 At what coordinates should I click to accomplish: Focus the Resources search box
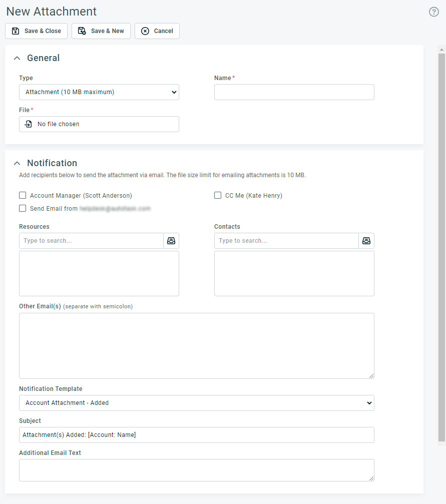pyautogui.click(x=91, y=241)
